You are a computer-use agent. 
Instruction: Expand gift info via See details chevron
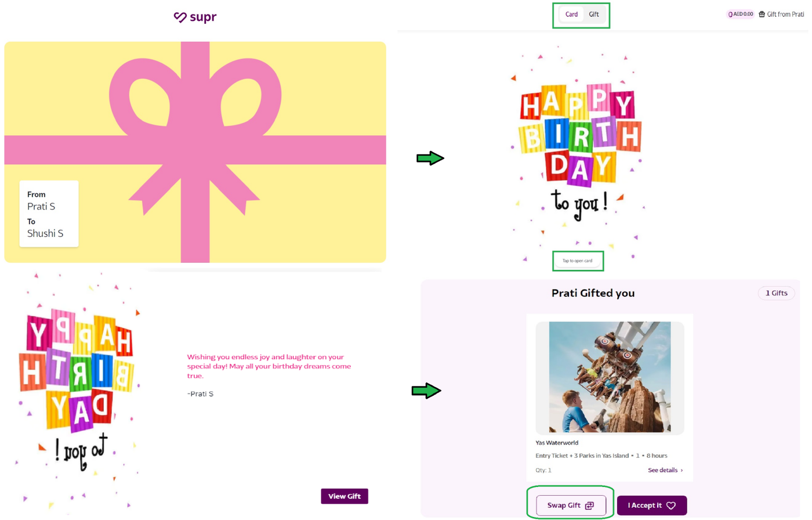coord(681,470)
